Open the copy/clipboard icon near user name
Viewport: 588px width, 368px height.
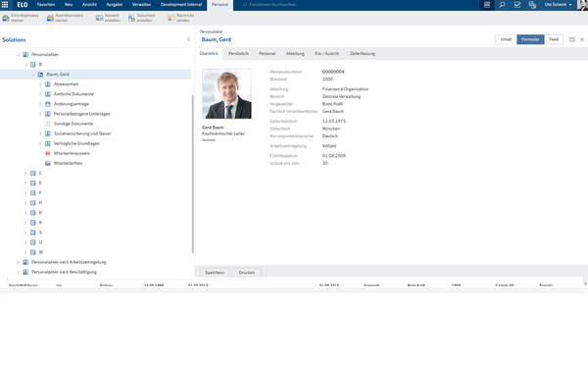tap(532, 5)
